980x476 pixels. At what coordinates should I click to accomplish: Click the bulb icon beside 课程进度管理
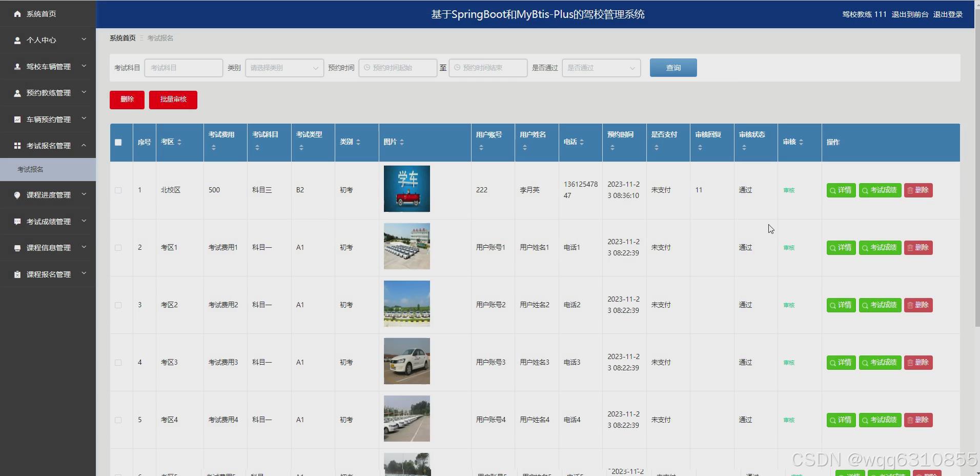(x=17, y=195)
